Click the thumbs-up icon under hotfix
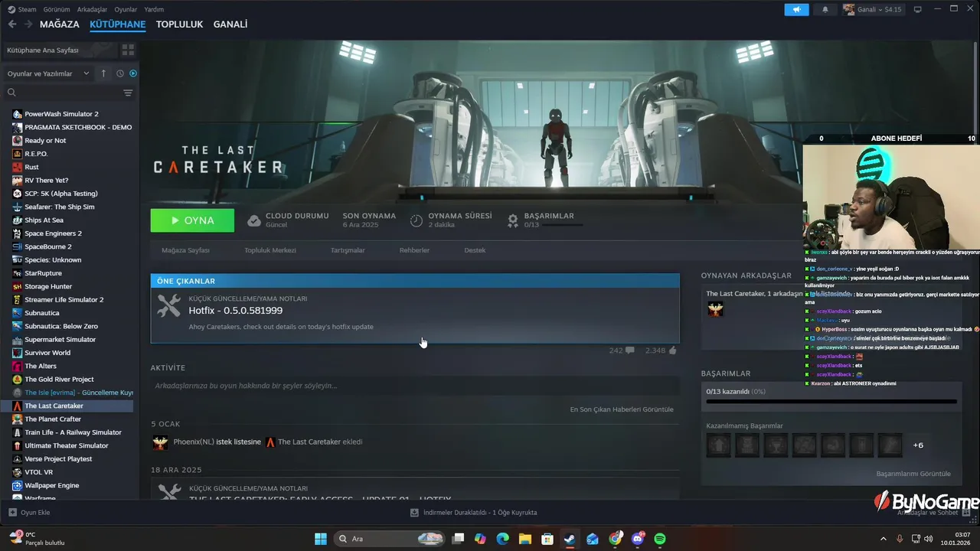 (x=672, y=350)
